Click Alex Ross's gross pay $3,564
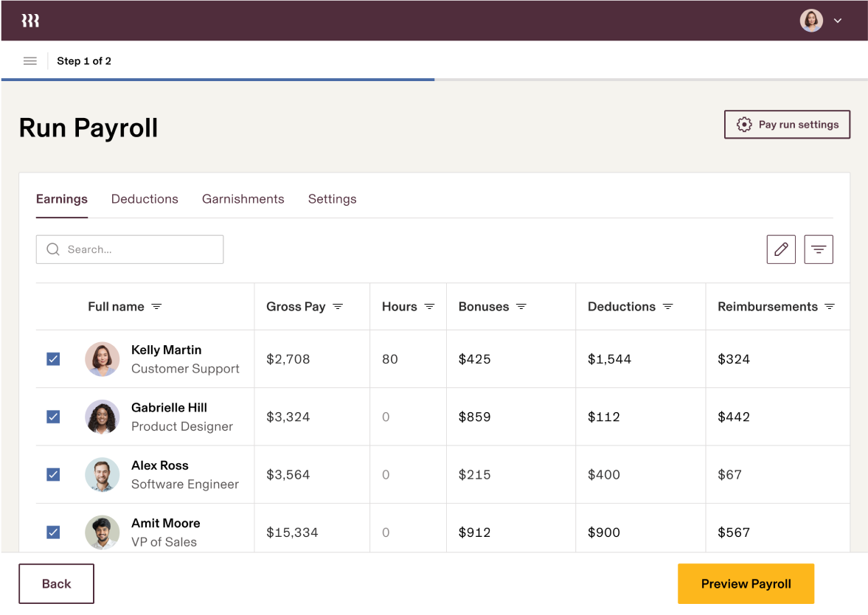The width and height of the screenshot is (868, 615). coord(288,474)
